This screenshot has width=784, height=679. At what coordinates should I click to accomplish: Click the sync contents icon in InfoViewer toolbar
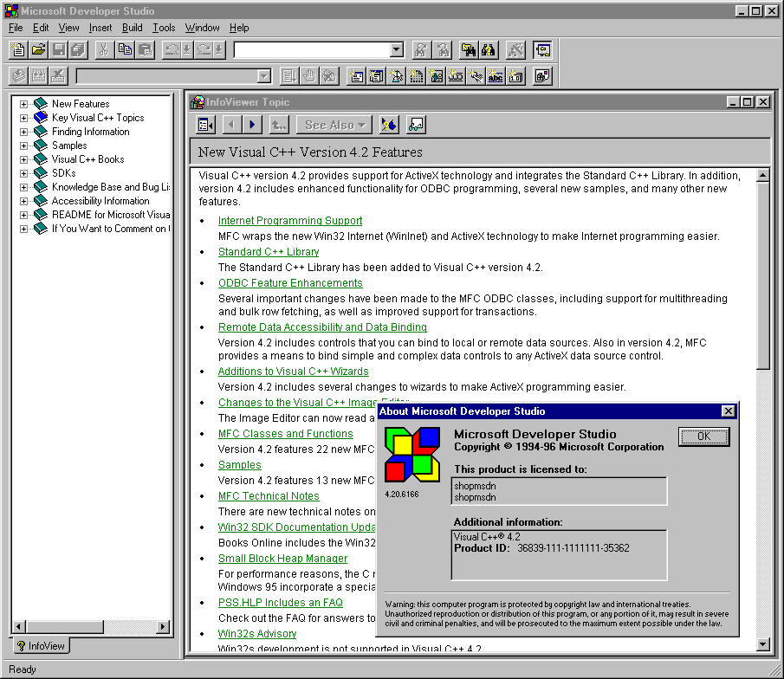[389, 125]
